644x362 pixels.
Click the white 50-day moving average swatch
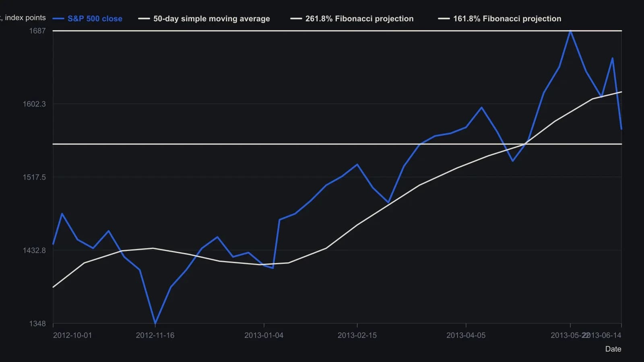tap(144, 19)
